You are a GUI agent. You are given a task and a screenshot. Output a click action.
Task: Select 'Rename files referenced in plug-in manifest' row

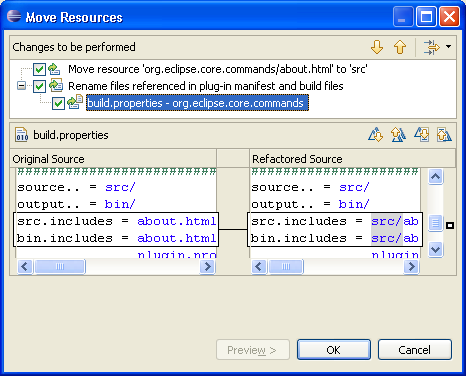(206, 86)
